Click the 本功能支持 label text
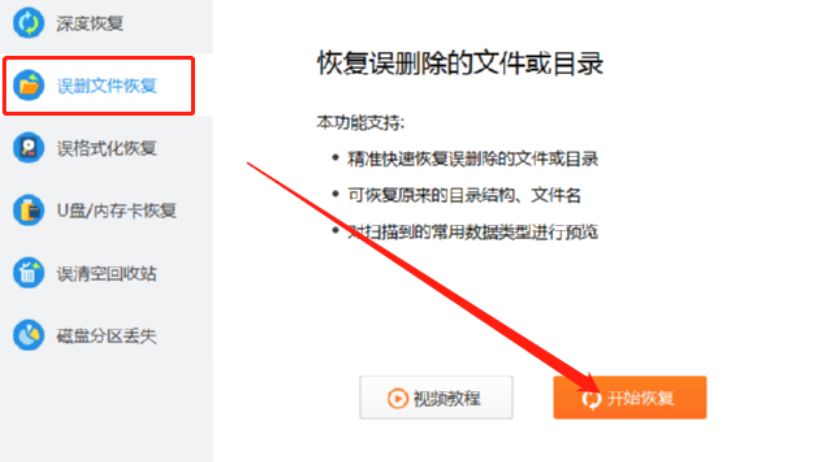 [x=360, y=122]
